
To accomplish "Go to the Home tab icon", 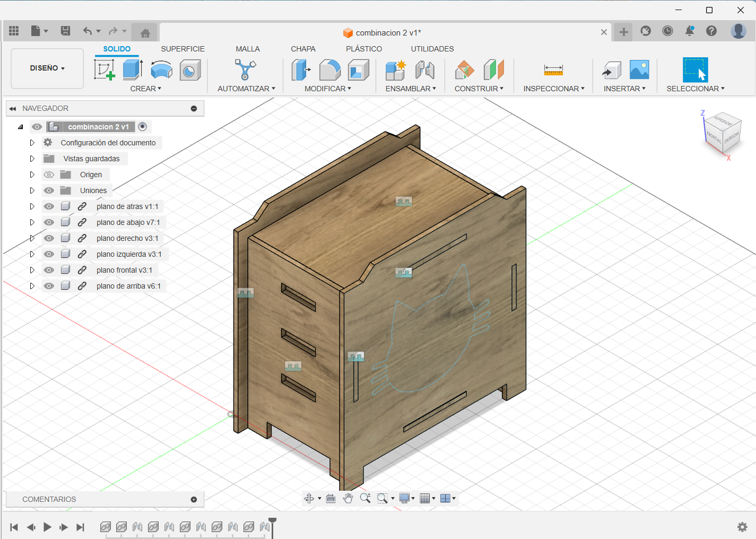I will coord(145,33).
